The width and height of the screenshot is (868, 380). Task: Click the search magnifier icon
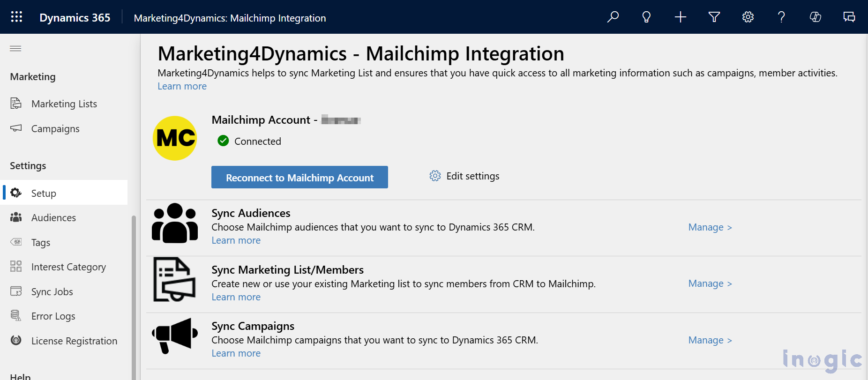(613, 17)
